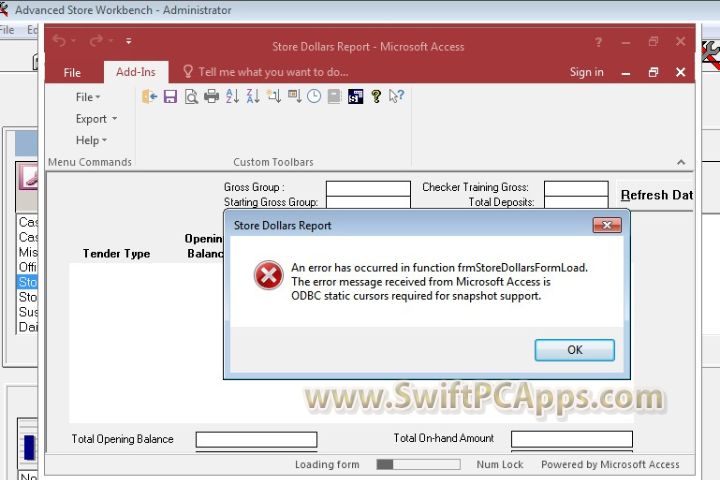Click the exit door icon in Custom Toolbars
This screenshot has width=720, height=480.
[150, 96]
